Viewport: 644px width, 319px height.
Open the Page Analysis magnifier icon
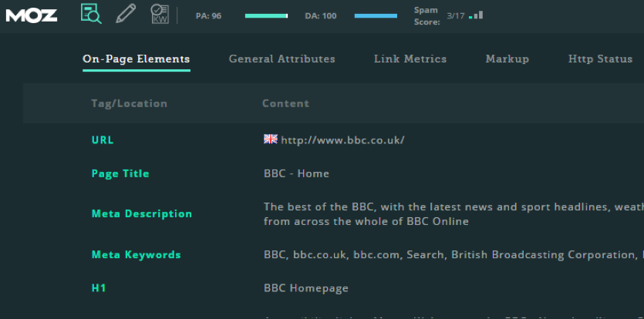(x=91, y=14)
